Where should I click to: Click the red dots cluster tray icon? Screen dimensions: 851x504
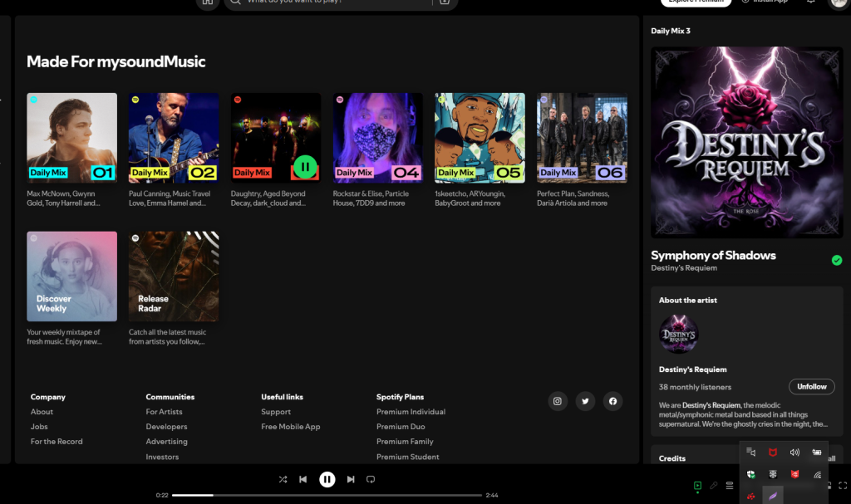[x=750, y=496]
